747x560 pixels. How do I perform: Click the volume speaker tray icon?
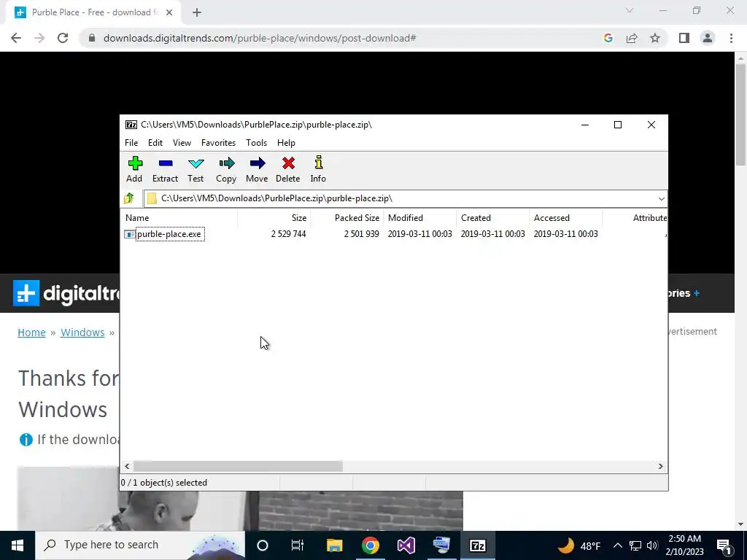(x=652, y=545)
